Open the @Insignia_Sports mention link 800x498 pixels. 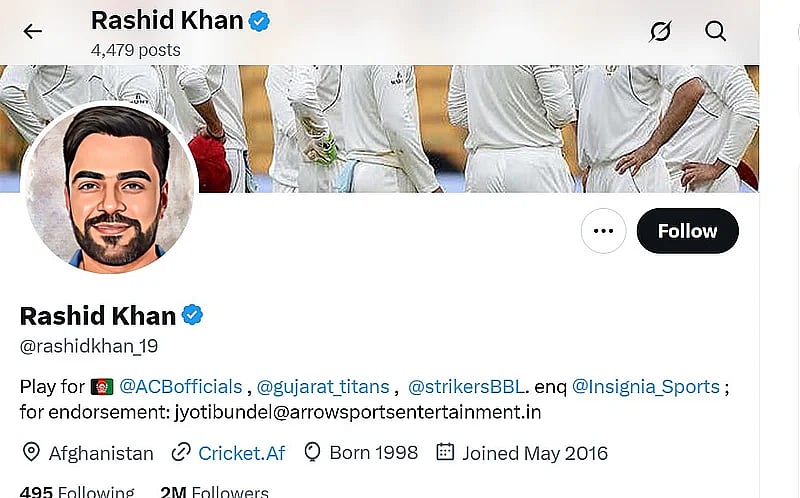coord(646,386)
